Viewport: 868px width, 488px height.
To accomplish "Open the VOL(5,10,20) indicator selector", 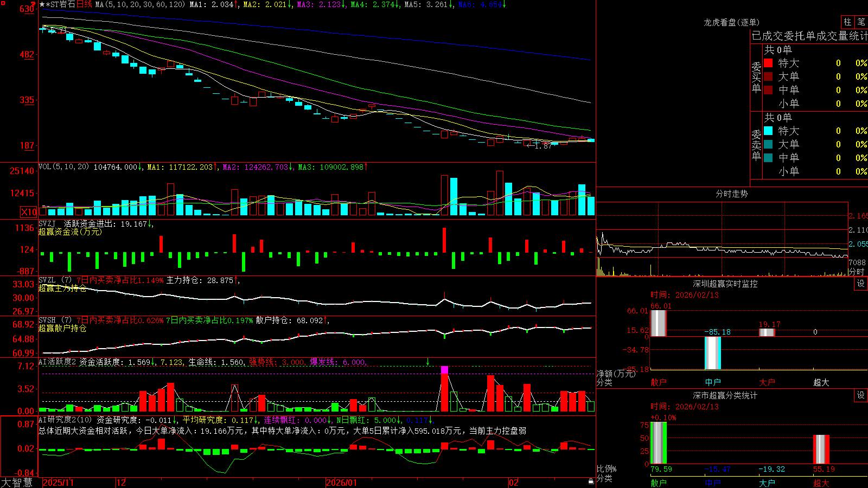I will (x=63, y=167).
